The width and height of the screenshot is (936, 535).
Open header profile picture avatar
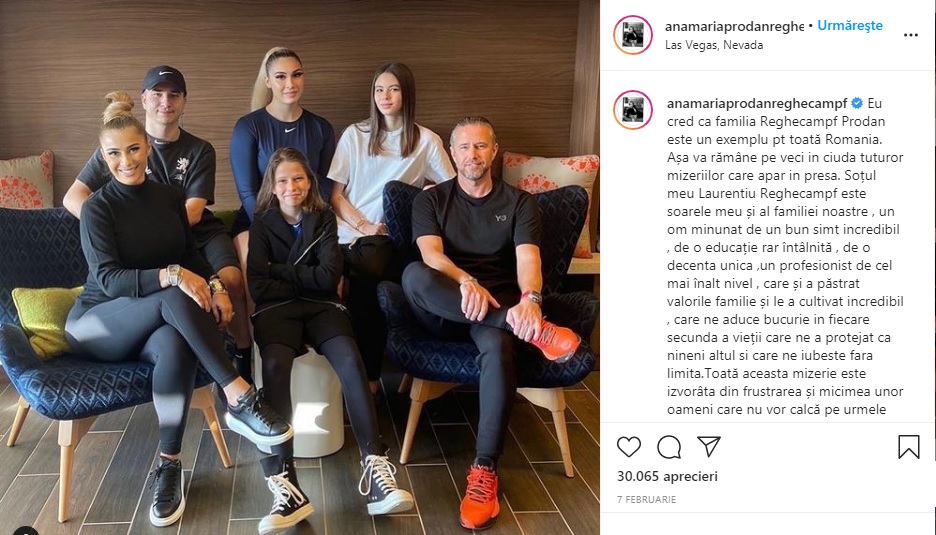click(x=633, y=35)
